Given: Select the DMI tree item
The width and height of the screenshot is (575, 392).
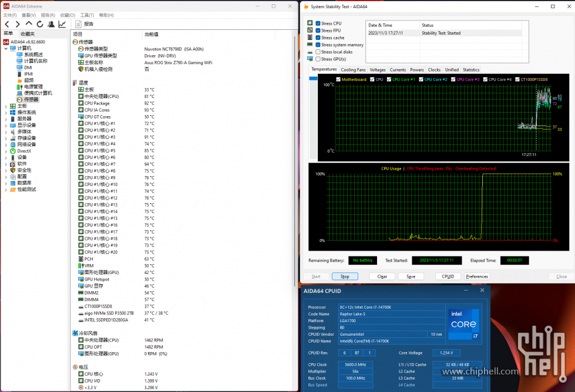Looking at the screenshot, I should coord(28,67).
